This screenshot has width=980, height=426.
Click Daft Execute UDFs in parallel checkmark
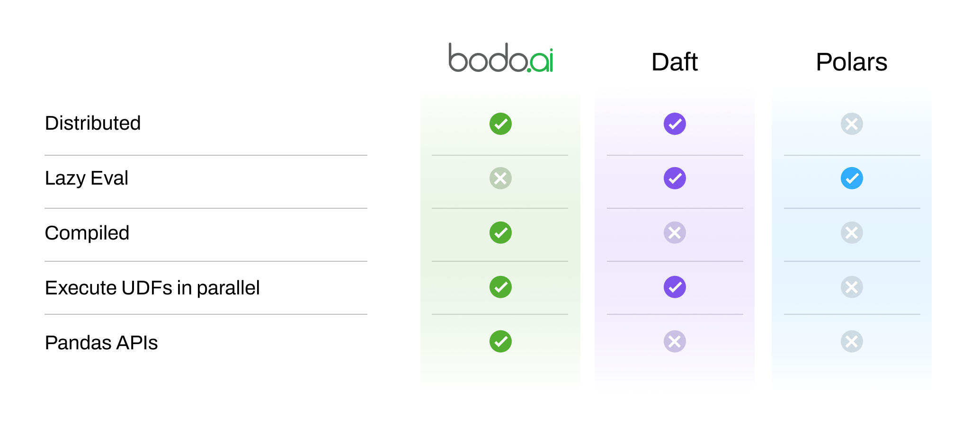[675, 287]
